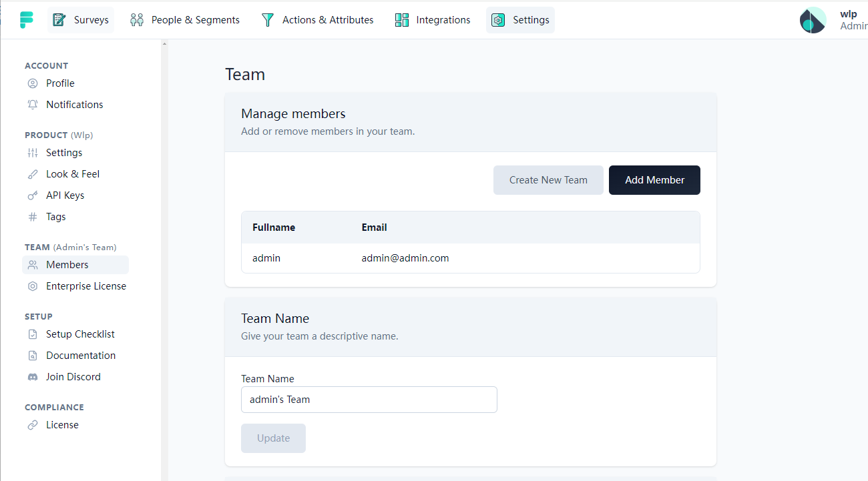Open the user avatar profile menu
This screenshot has height=481, width=868.
813,20
